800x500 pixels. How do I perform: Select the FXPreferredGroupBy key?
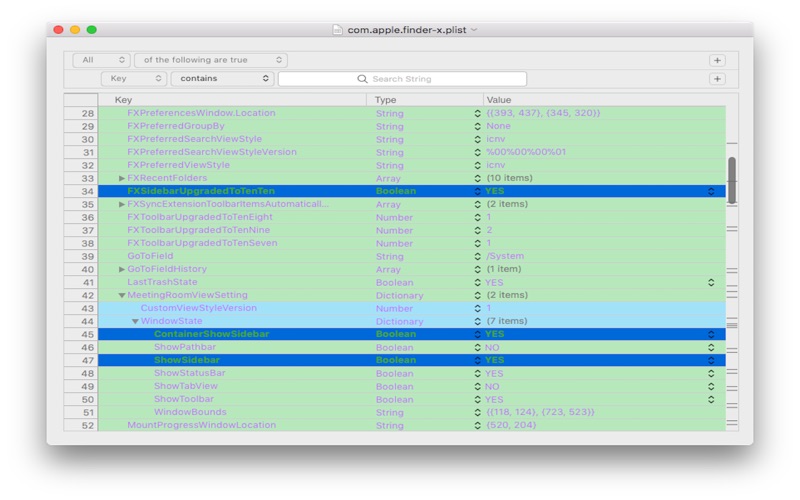[x=176, y=126]
